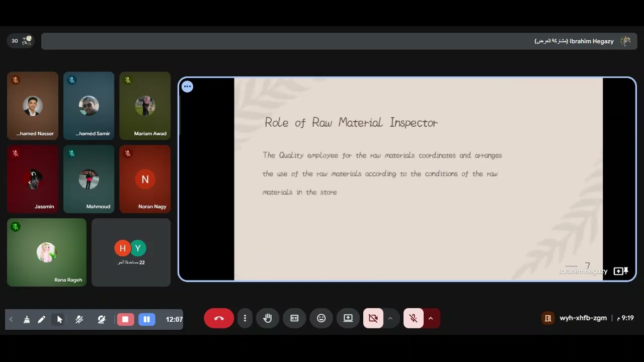Click Mariam Awad's profile picture
Viewport: 644px width, 362px height.
(x=145, y=106)
